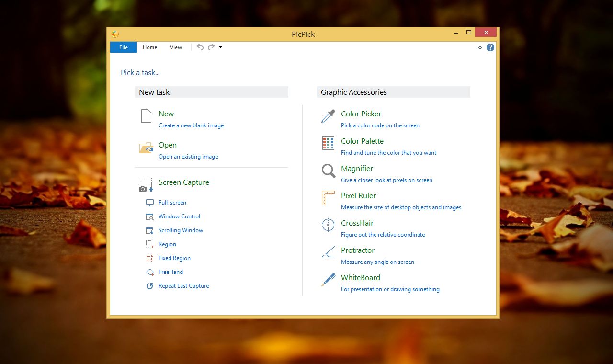Select New to create a blank image

tap(166, 114)
